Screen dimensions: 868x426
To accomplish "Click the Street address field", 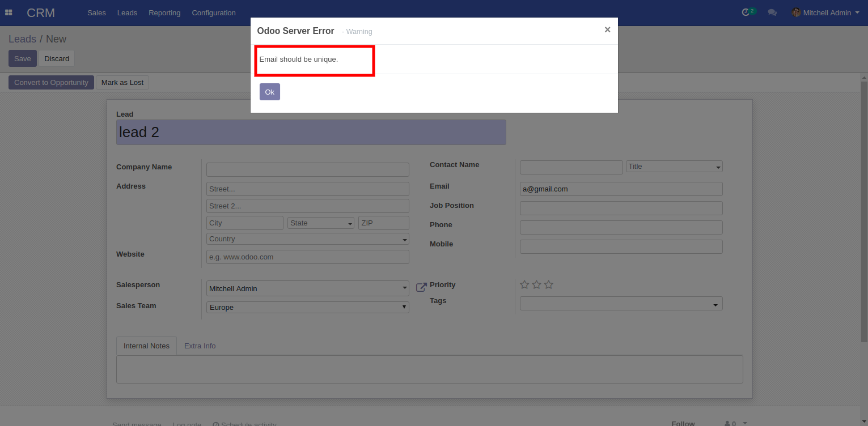I will (x=308, y=189).
